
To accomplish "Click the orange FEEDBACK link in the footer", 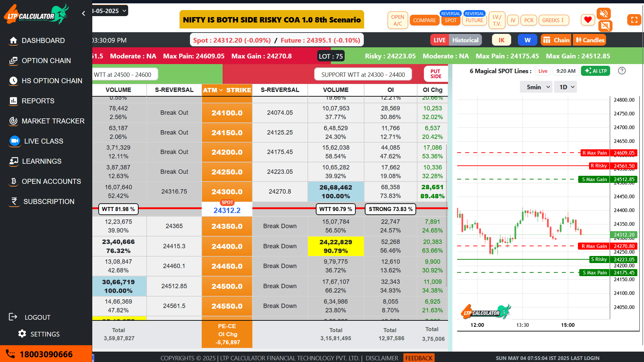I will tap(418, 358).
